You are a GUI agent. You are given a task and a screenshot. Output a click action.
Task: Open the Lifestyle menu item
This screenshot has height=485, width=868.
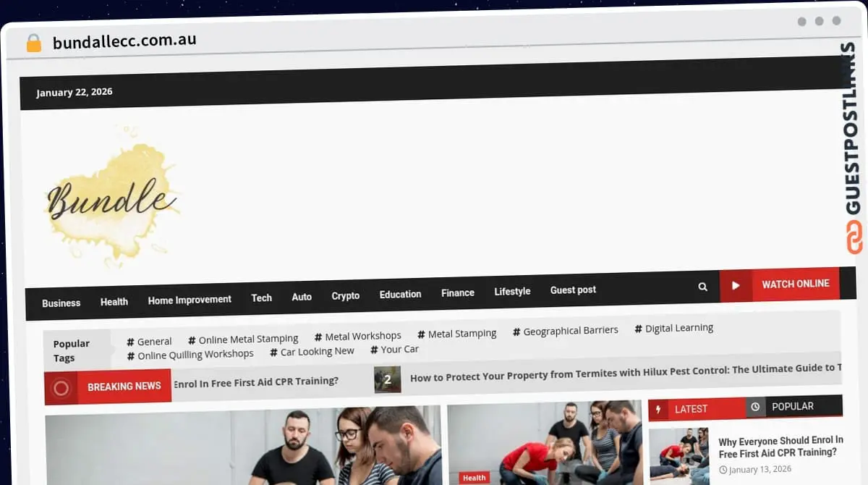(512, 292)
